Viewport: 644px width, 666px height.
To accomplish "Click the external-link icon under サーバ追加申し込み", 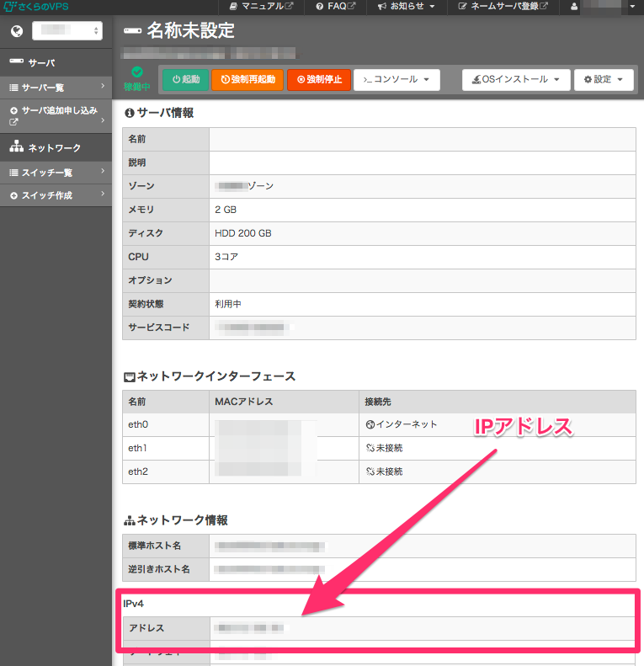I will click(13, 122).
